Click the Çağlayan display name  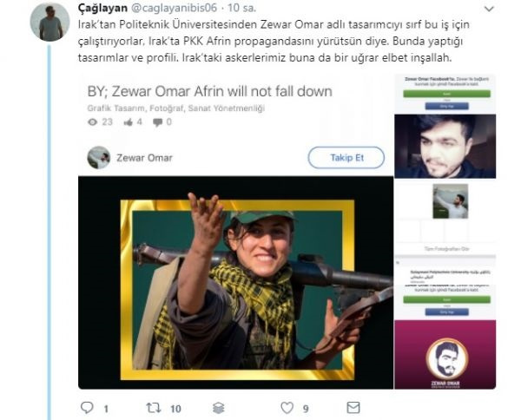[102, 8]
